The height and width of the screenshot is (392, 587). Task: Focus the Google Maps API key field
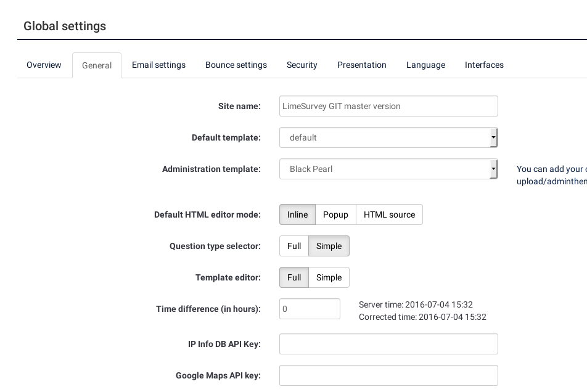[388, 375]
